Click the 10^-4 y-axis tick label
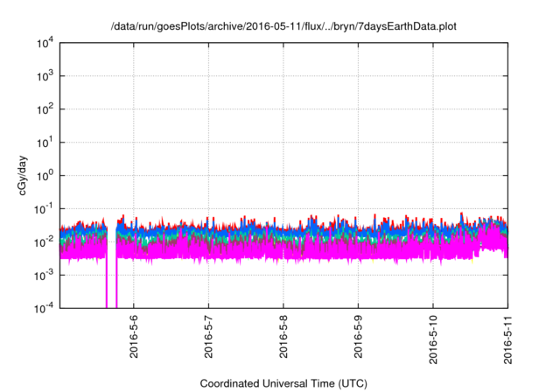 coord(44,309)
